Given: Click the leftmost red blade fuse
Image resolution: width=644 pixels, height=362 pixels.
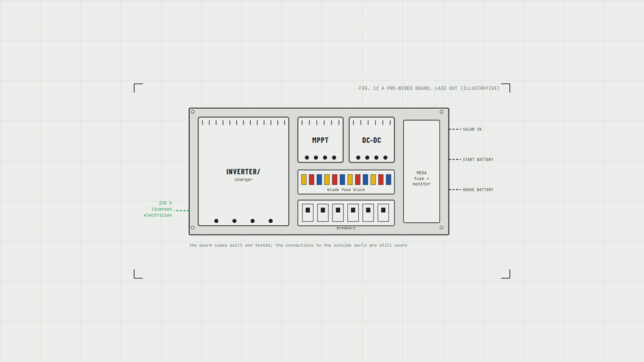Looking at the screenshot, I should [x=311, y=180].
